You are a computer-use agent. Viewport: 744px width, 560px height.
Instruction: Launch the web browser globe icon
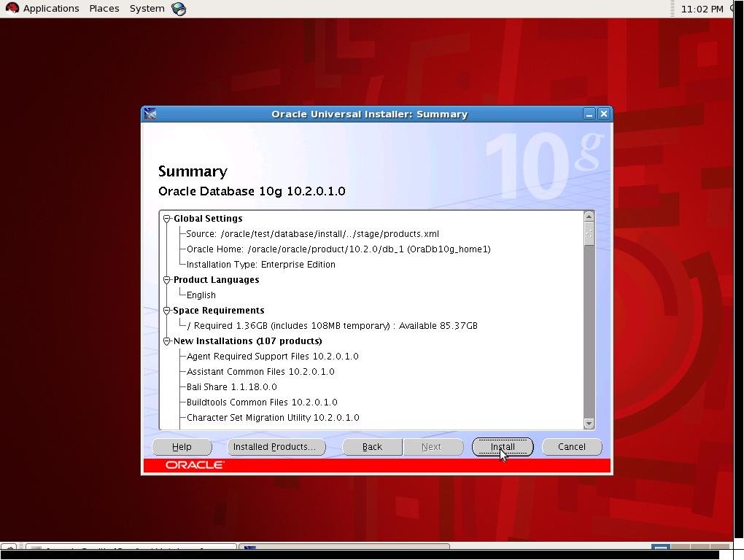[179, 9]
